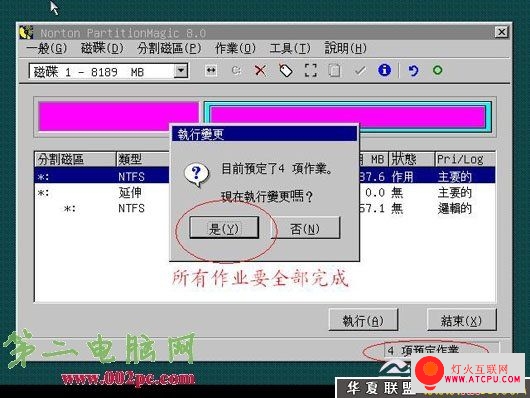Click the blue info icon
Viewport: 530px width, 398px height.
coord(384,70)
